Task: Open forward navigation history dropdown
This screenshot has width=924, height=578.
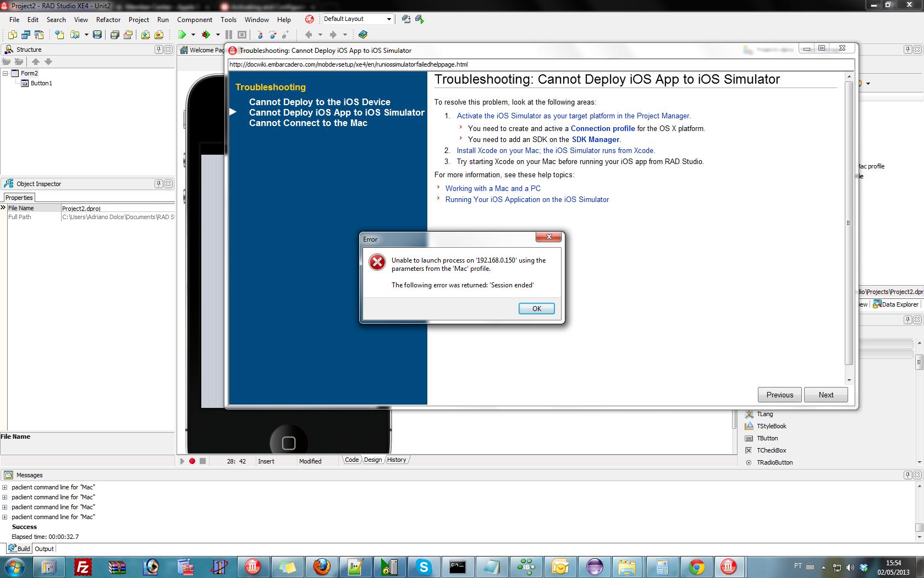Action: click(345, 35)
